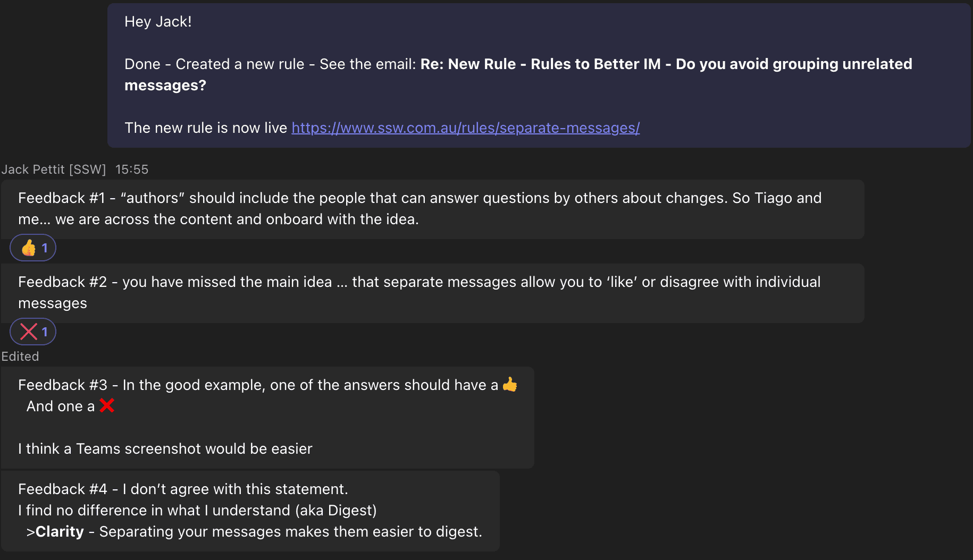Open the ssw.com.au separate-messages rule link

465,128
